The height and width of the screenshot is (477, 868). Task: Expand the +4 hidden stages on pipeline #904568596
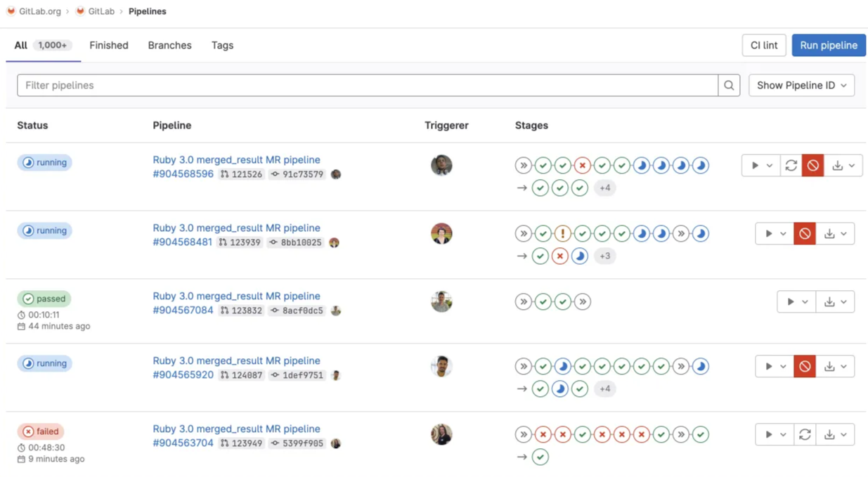604,188
